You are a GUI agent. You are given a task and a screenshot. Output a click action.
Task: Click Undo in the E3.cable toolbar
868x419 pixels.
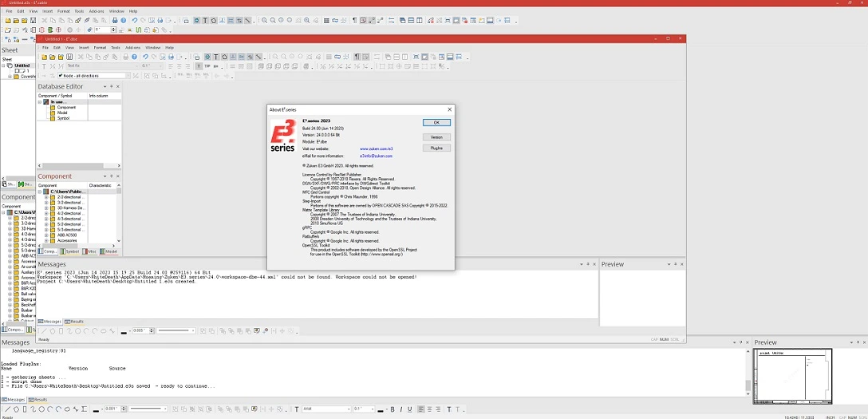[135, 21]
